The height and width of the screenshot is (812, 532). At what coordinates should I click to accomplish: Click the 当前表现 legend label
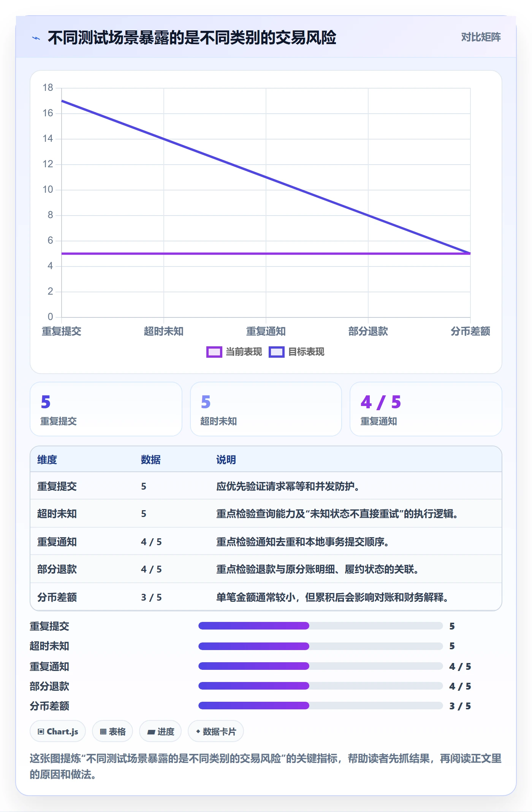pos(244,352)
